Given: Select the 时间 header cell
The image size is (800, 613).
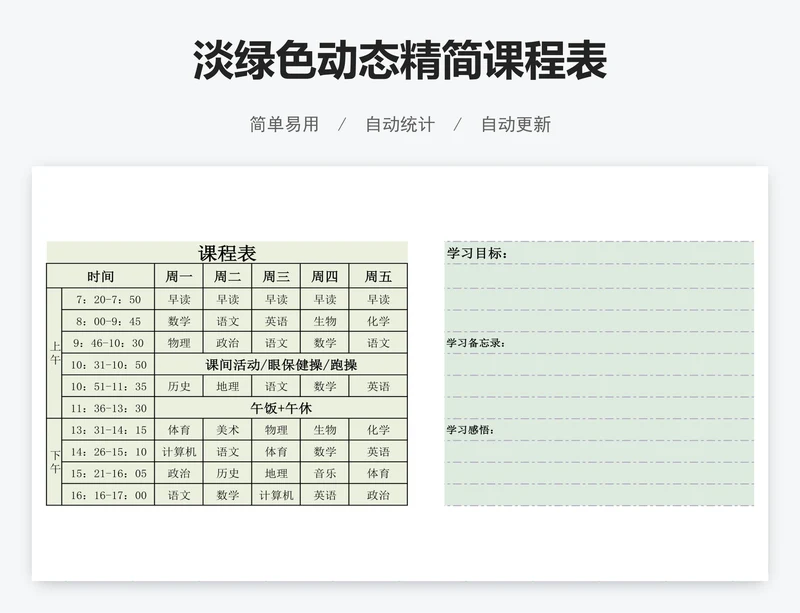Looking at the screenshot, I should (x=101, y=276).
